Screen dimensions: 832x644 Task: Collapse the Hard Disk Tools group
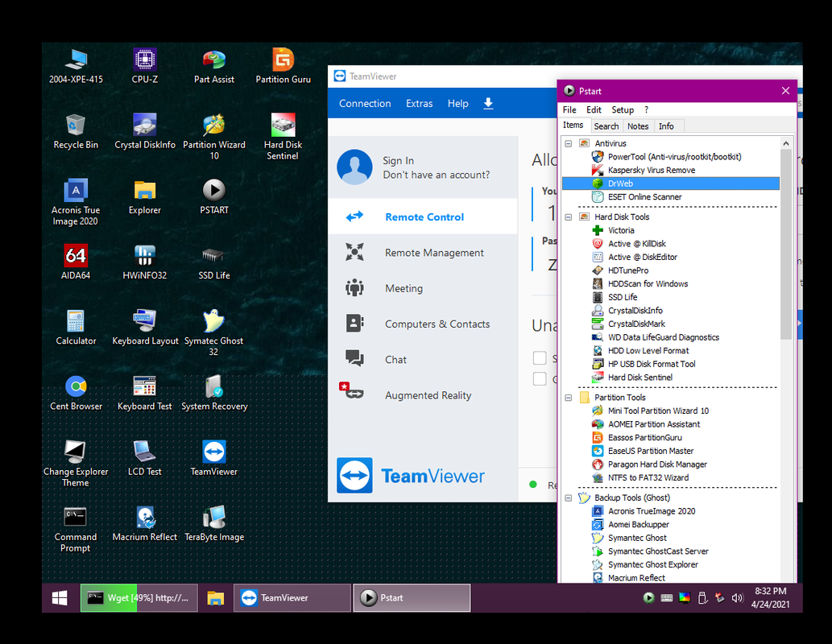point(569,217)
